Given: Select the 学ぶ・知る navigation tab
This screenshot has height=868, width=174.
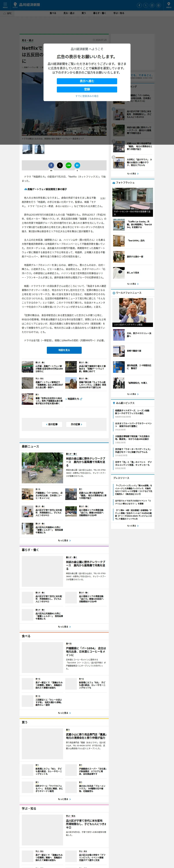Looking at the screenshot, I should [119, 13].
